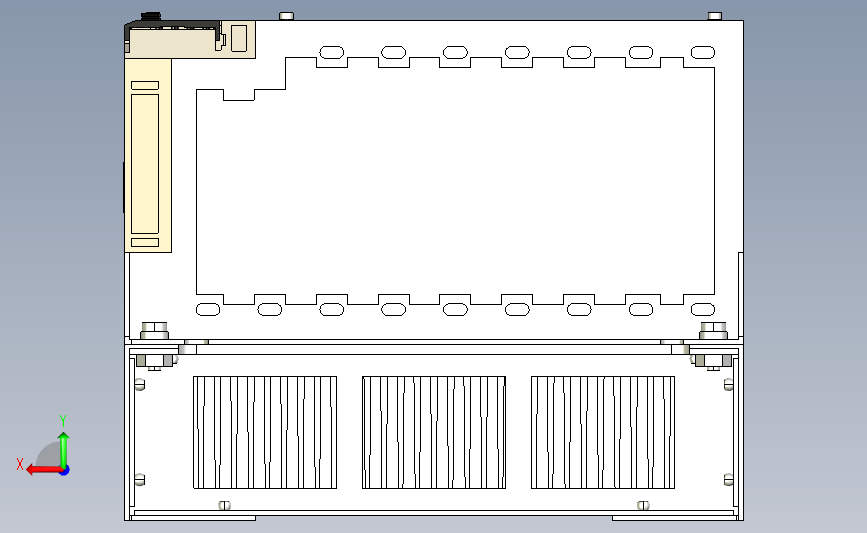Select the black knob on top of the model
Image resolution: width=867 pixels, height=533 pixels.
151,17
